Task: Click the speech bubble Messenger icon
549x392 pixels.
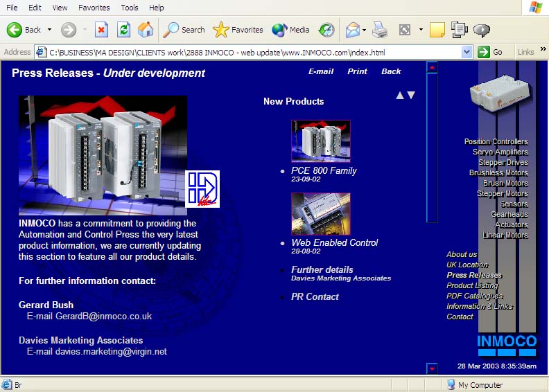Action: tap(482, 30)
